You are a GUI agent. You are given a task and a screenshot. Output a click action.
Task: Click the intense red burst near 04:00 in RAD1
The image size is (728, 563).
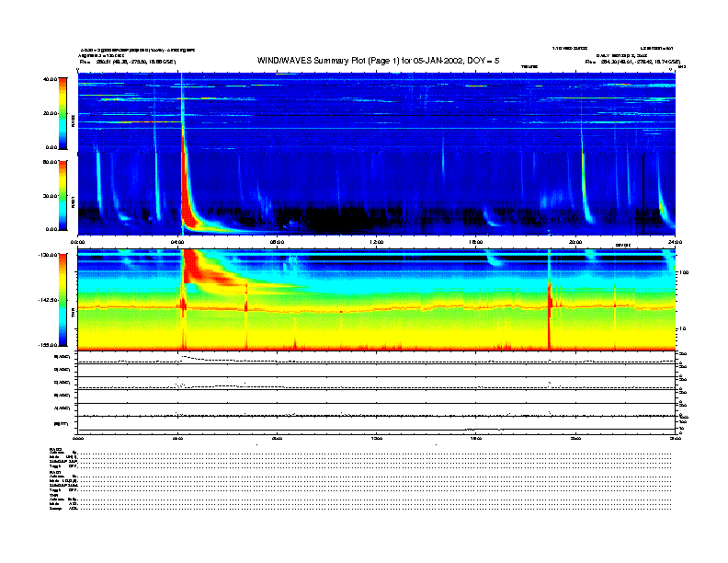187,195
